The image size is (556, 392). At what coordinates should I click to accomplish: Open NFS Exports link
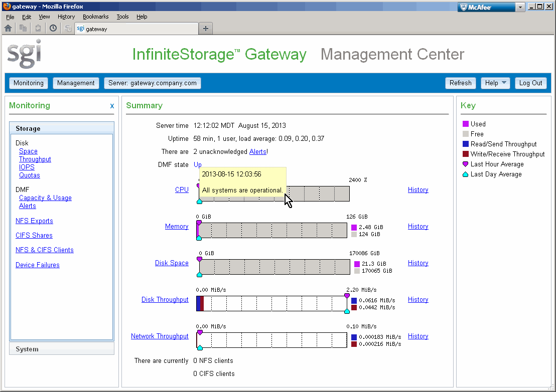click(x=35, y=221)
